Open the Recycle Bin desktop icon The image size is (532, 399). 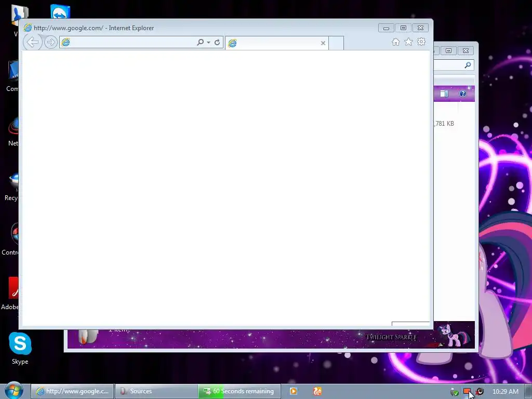[12, 186]
